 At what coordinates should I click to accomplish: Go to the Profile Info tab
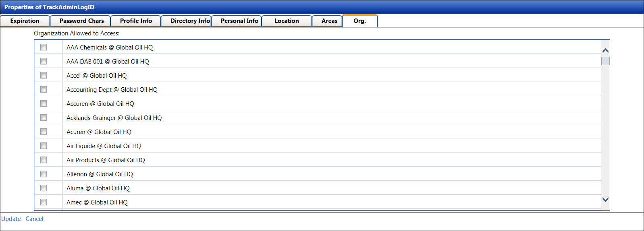point(136,21)
